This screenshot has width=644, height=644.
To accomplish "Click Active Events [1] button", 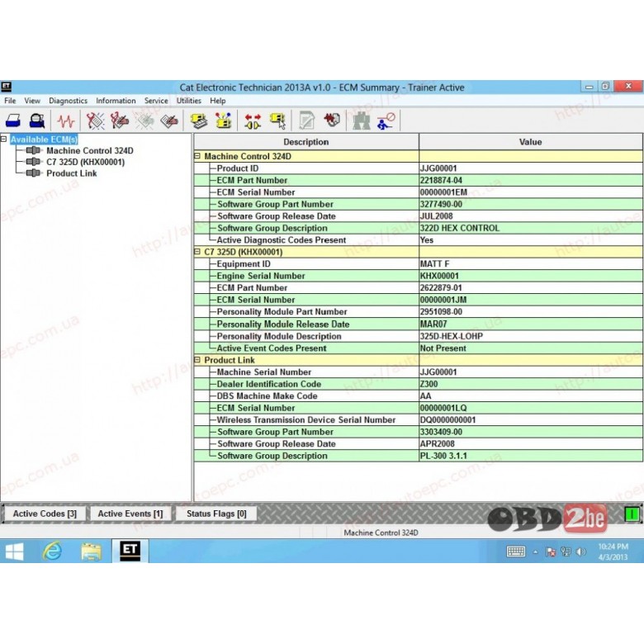I will click(x=130, y=514).
